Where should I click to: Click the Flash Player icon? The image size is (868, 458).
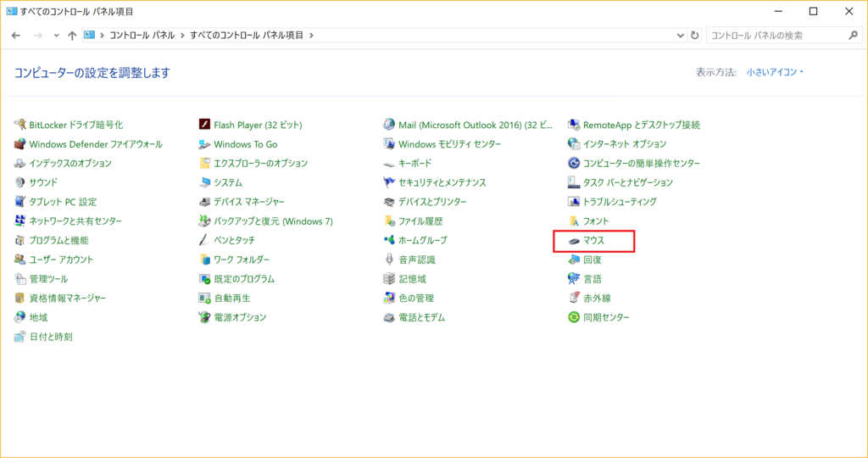[205, 125]
